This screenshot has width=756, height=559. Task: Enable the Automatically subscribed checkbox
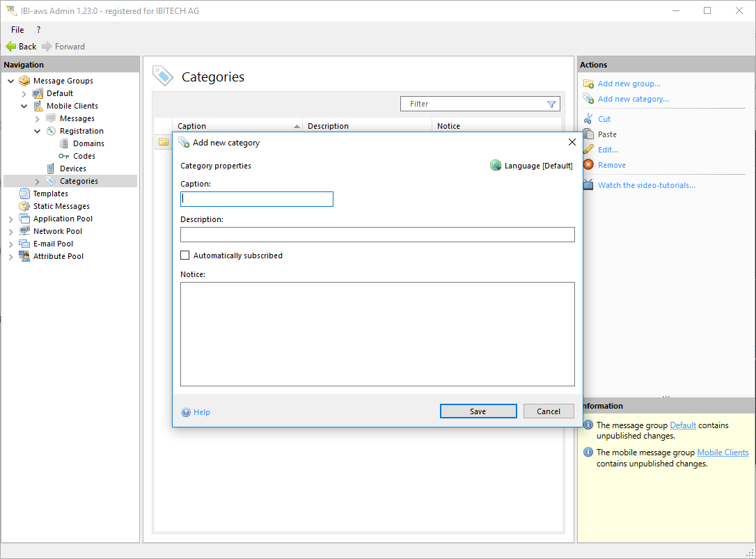click(185, 255)
